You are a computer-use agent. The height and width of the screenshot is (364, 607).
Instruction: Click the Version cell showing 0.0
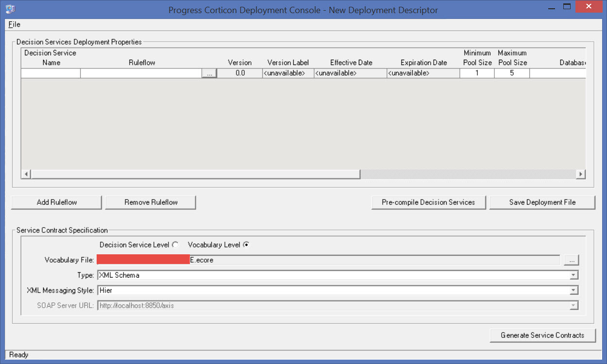[239, 73]
